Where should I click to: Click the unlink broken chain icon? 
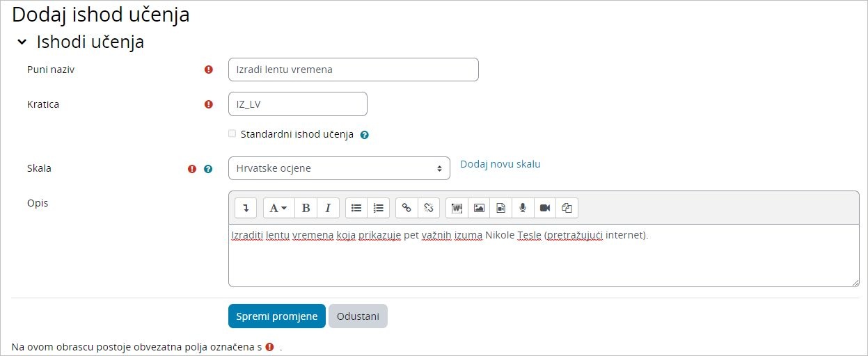[x=429, y=208]
